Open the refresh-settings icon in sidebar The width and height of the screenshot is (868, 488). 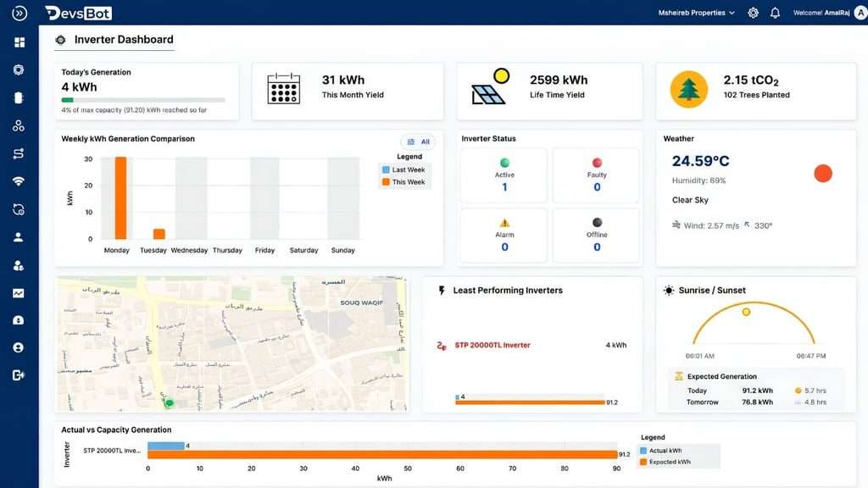[19, 210]
